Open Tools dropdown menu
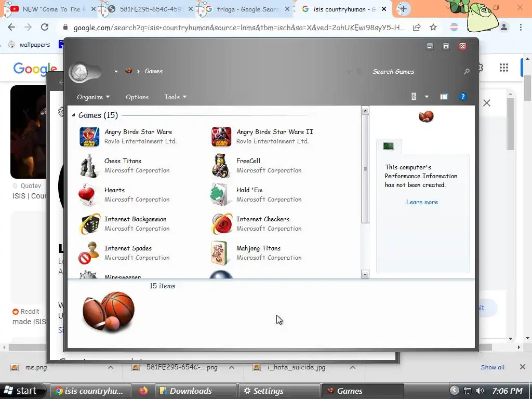 click(x=176, y=97)
